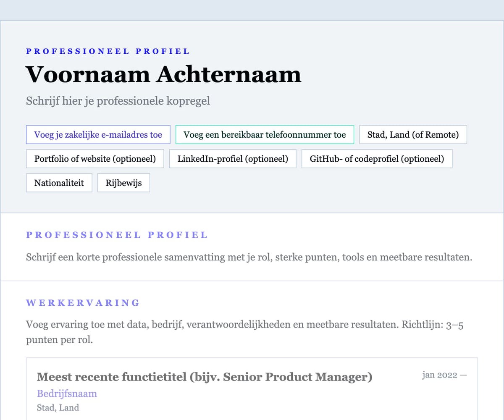The width and height of the screenshot is (504, 420).
Task: Click the professionele samenvatting placeholder text
Action: point(249,257)
